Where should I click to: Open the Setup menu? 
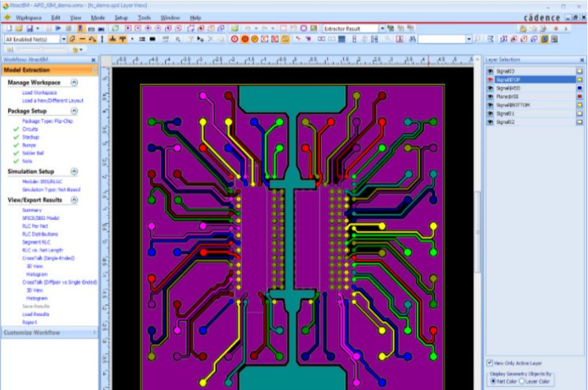pyautogui.click(x=121, y=17)
